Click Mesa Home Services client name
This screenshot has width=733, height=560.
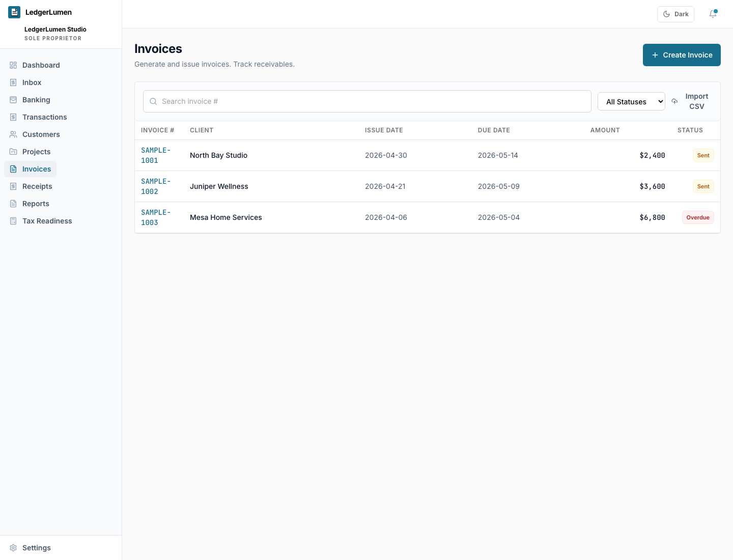coord(226,217)
